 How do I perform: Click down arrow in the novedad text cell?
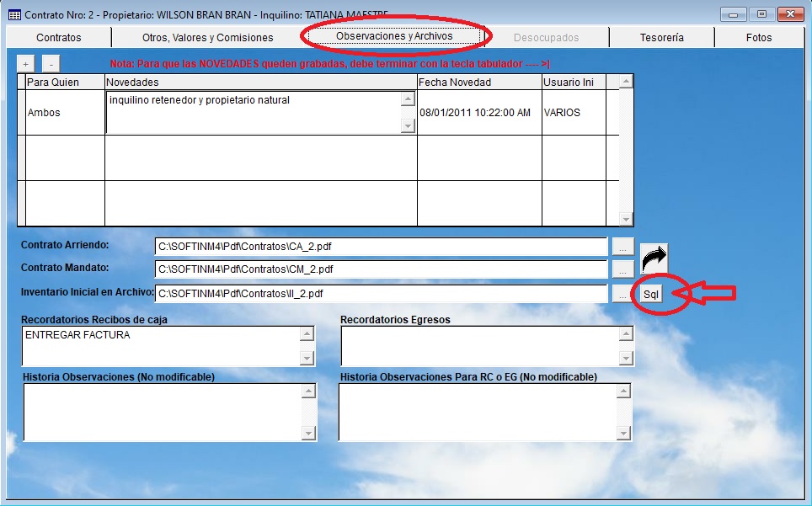[408, 125]
